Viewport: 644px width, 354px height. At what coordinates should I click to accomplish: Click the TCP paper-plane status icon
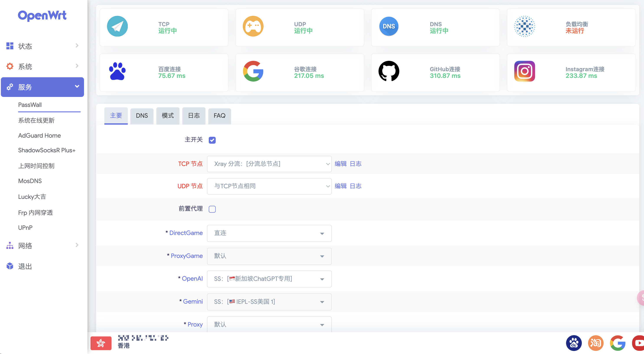(117, 26)
